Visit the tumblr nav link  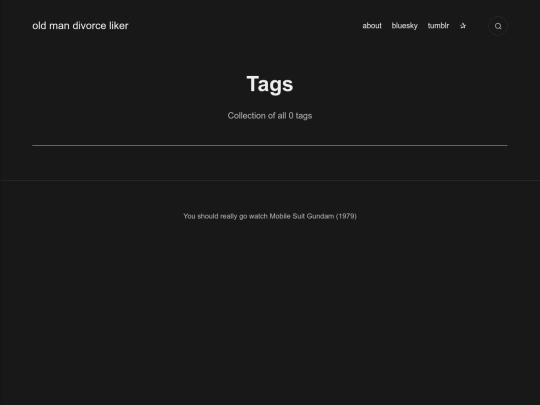click(x=438, y=26)
